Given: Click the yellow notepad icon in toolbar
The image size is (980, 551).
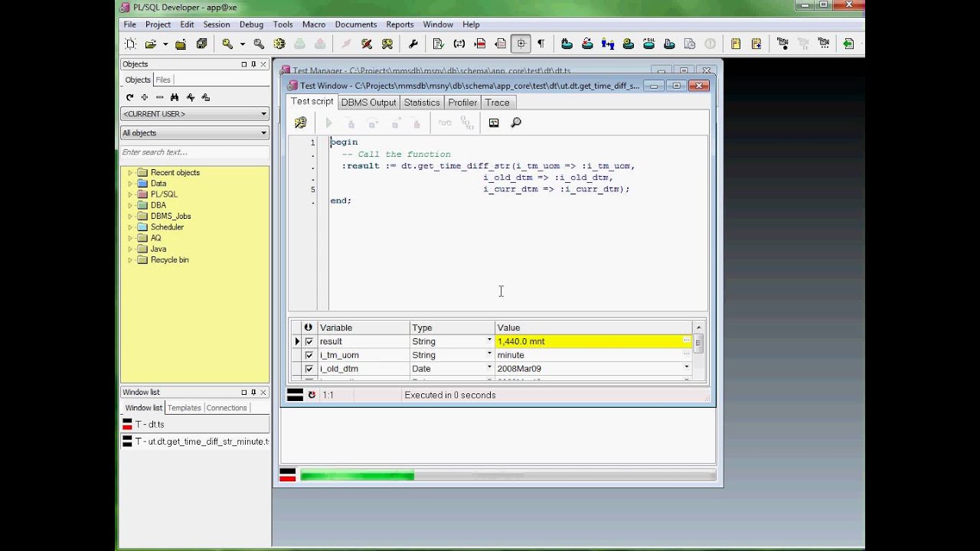Looking at the screenshot, I should 736,44.
